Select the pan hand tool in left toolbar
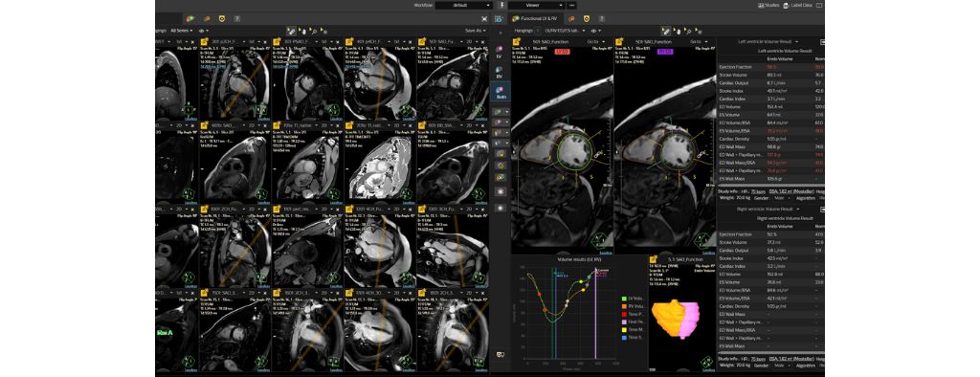Screen dimensions: 980x377 (x=302, y=30)
